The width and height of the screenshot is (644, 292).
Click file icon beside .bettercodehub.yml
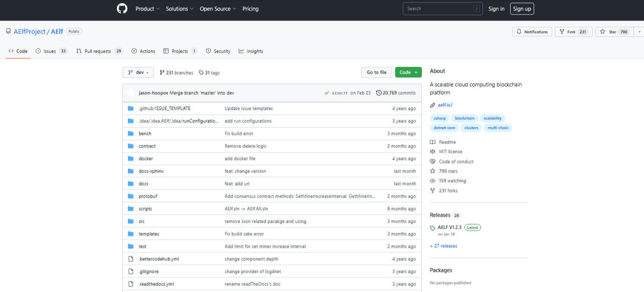(130, 259)
